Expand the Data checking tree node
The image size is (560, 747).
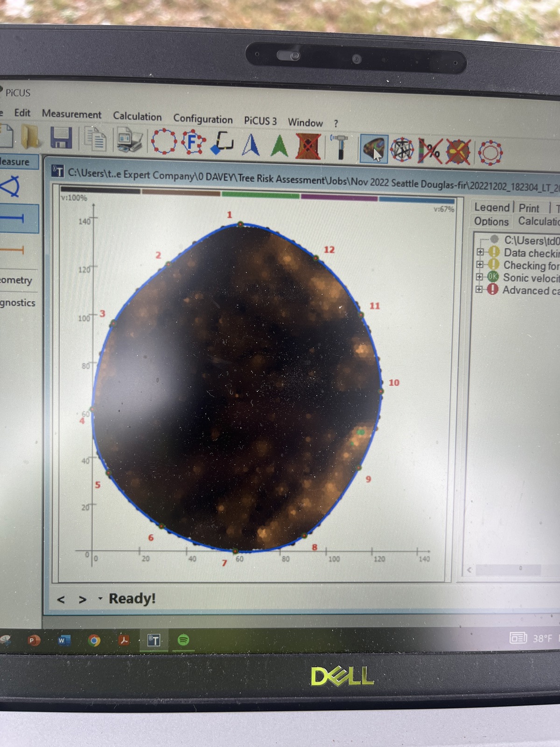(479, 252)
